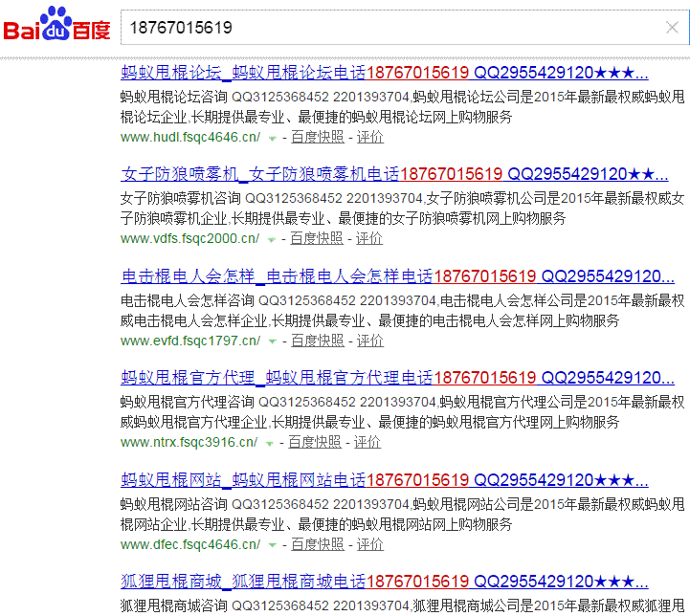The height and width of the screenshot is (616, 690).
Task: Open the 蚂蚁甩棍官方代理 search result title
Action: tap(397, 378)
